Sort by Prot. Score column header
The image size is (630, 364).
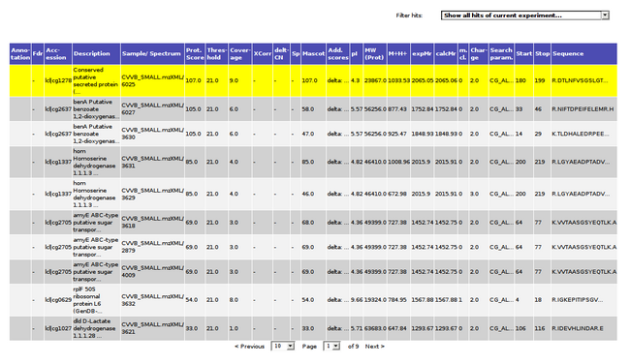(195, 54)
